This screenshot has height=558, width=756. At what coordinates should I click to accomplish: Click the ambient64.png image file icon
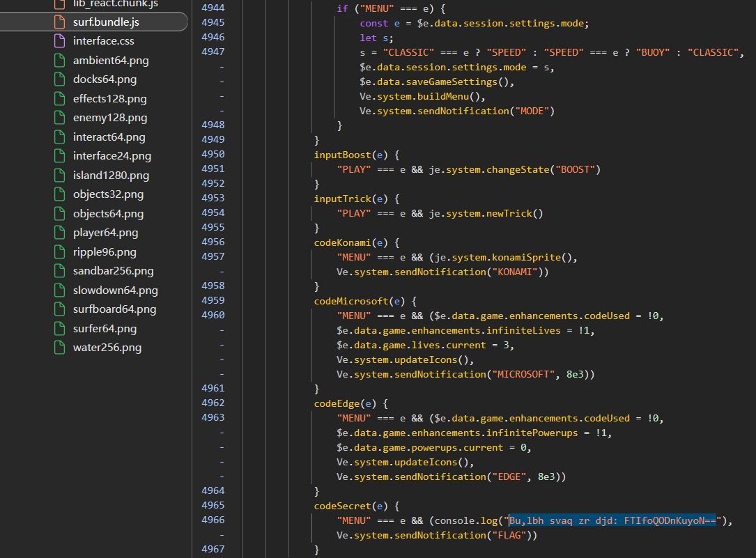coord(59,61)
